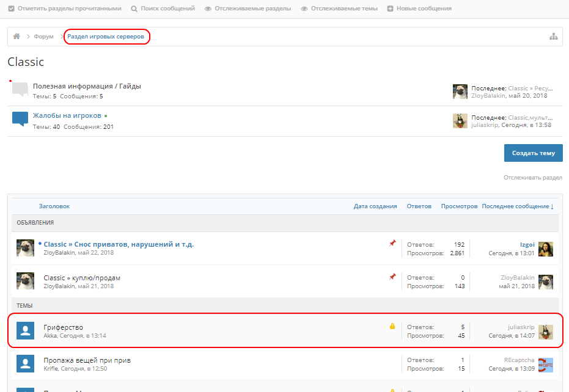The image size is (569, 392).
Task: Open Поиск сообщений
Action: pyautogui.click(x=167, y=9)
